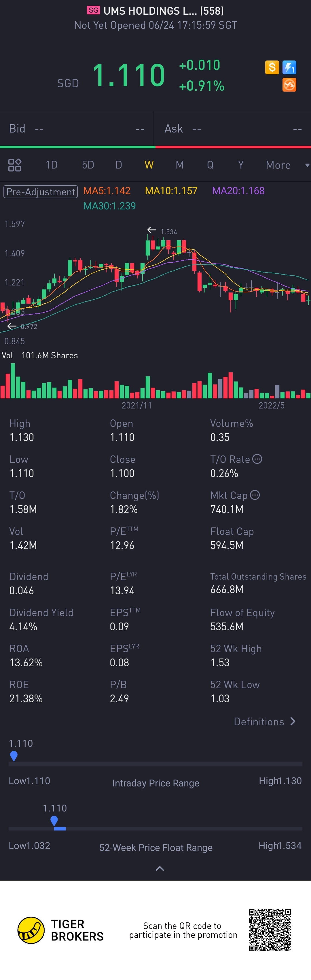Tap the orange circular icon below dollar sign
This screenshot has height=980, width=311.
tap(289, 85)
